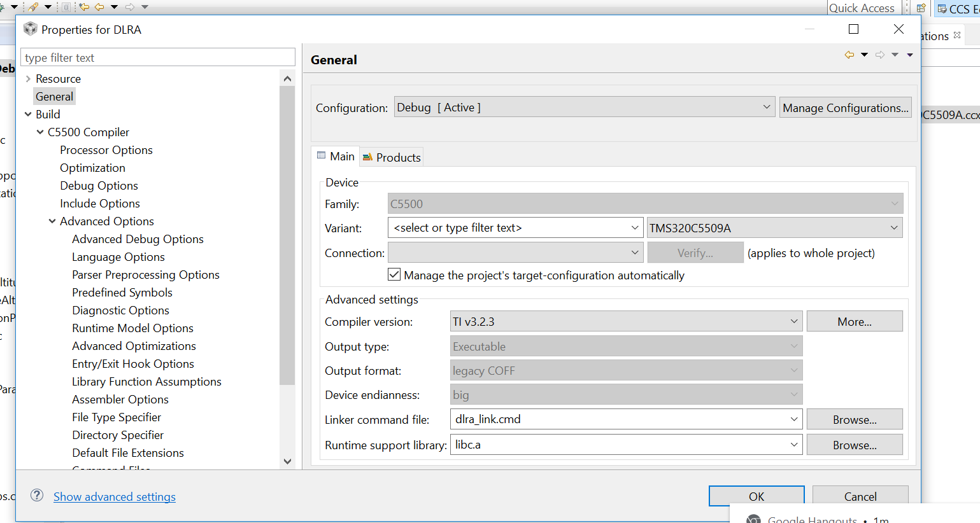Select Entry/Exit Hook Options
The image size is (980, 523).
[133, 364]
